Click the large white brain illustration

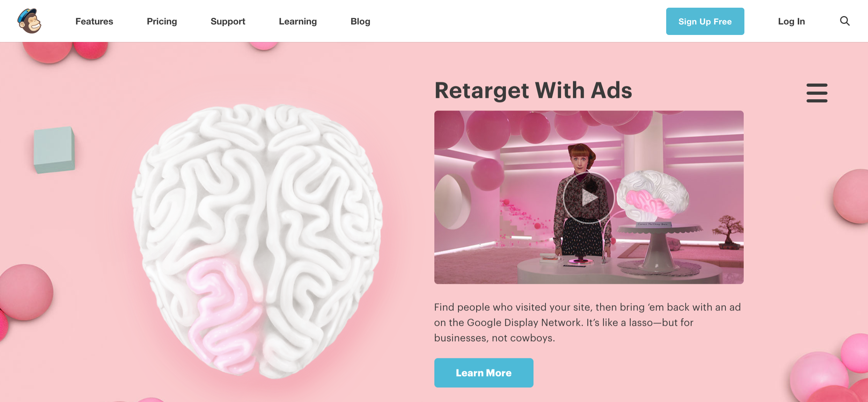257,241
